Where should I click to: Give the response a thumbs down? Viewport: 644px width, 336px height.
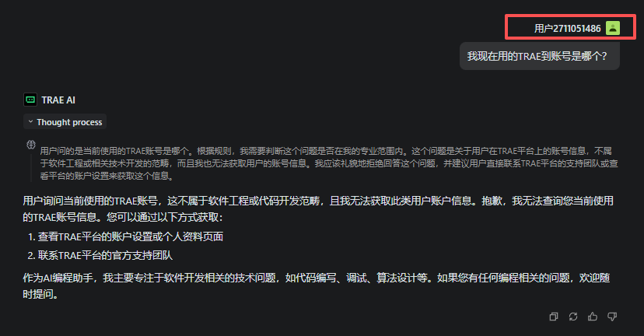[x=612, y=317]
